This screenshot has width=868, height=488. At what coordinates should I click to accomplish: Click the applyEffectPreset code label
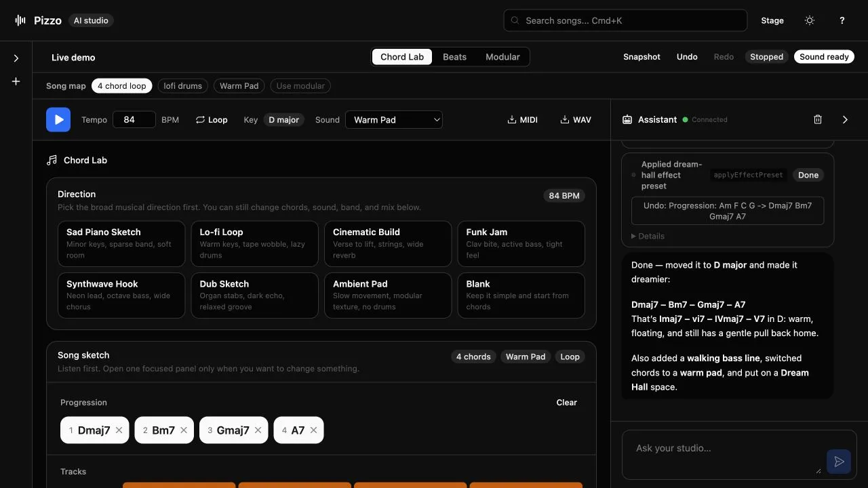coord(749,175)
